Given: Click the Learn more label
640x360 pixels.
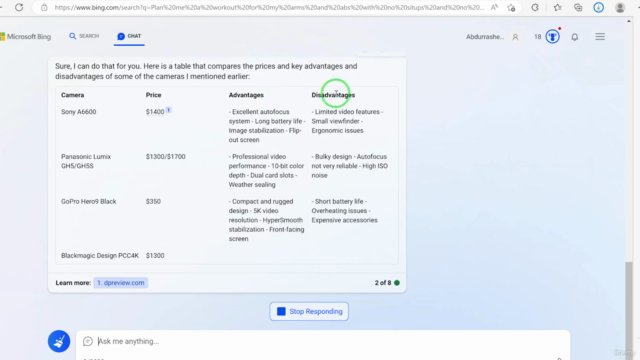Looking at the screenshot, I should [x=73, y=283].
